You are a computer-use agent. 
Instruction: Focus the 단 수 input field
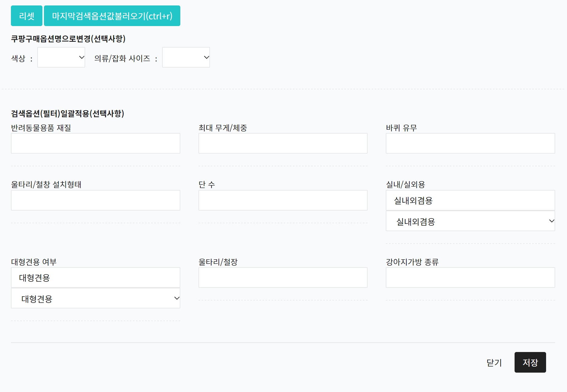[283, 200]
